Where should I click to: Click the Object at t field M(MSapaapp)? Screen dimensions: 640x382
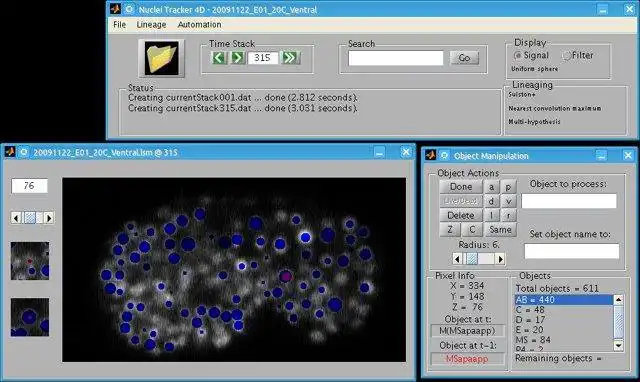pos(467,331)
